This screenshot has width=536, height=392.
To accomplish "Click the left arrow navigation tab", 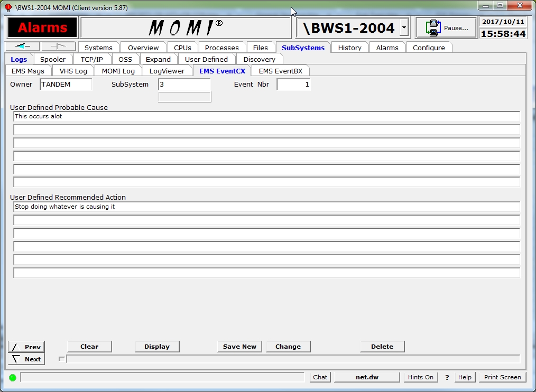I will (23, 46).
